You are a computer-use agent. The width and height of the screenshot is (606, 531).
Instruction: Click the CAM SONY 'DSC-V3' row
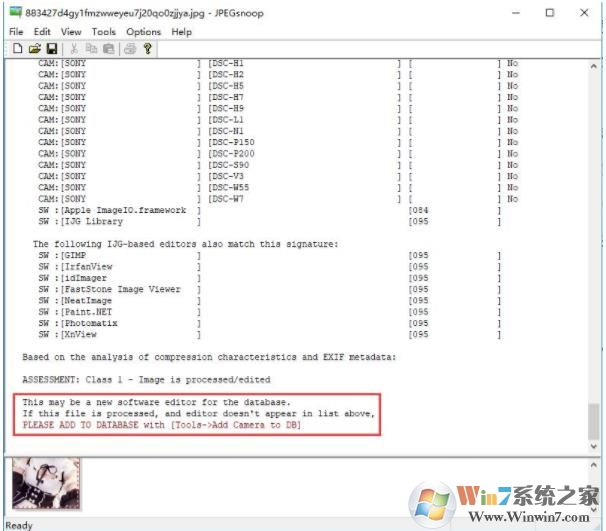point(278,176)
